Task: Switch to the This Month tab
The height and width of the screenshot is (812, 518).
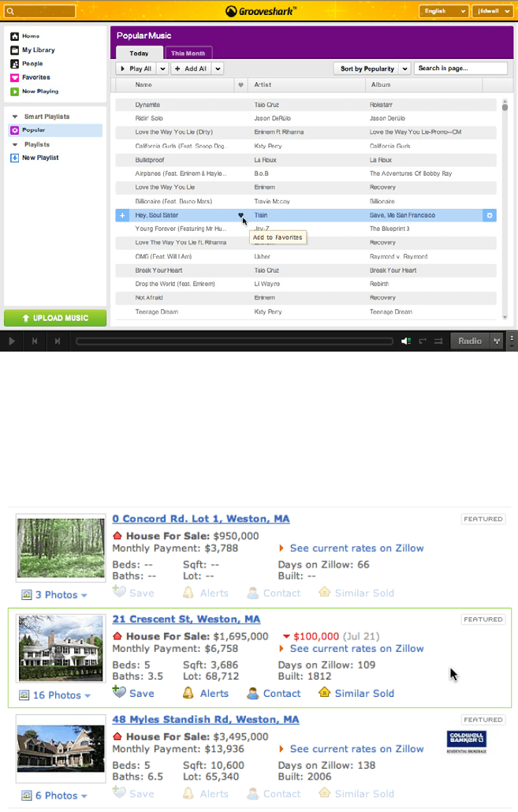Action: coord(188,53)
